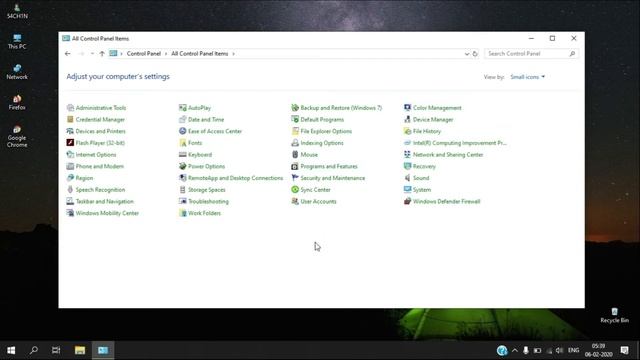The image size is (640, 360).
Task: Click the Fonts icon
Action: (182, 143)
